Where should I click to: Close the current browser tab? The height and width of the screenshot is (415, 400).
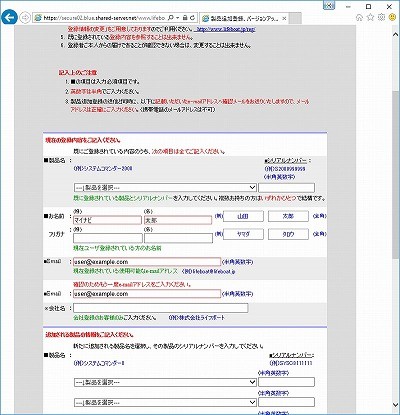(x=284, y=18)
